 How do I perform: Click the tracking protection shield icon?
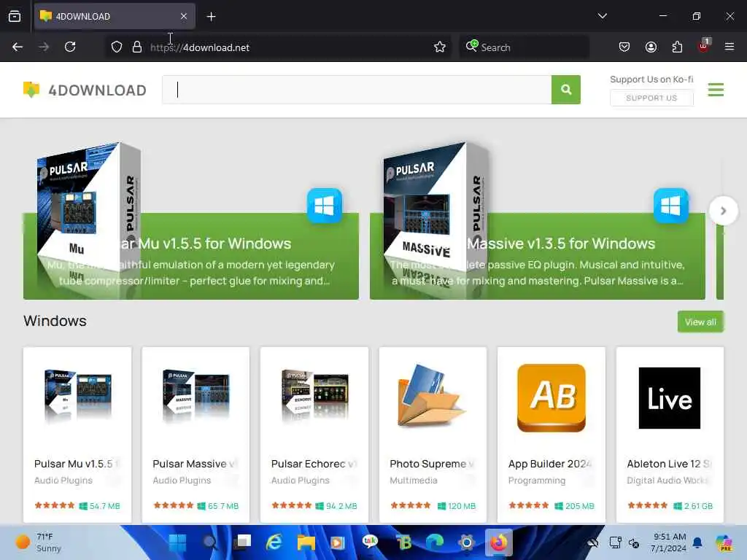coord(117,47)
